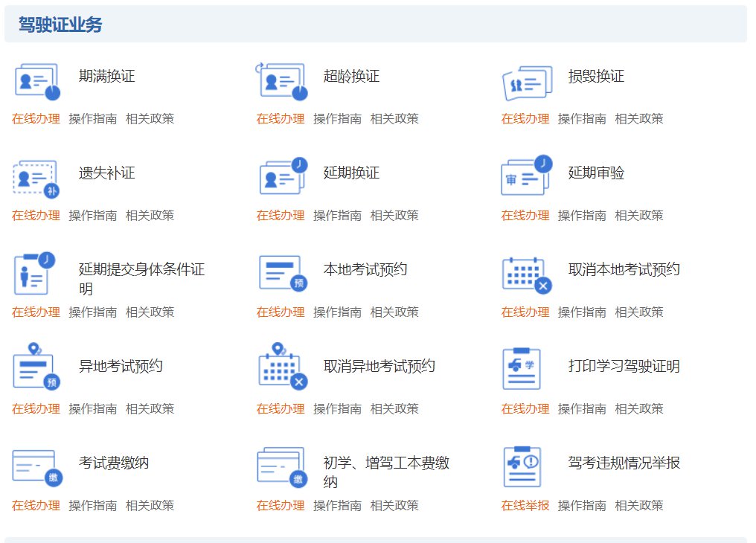This screenshot has height=543, width=756.
Task: Click 在线办理 under 期满换证
Action: tap(36, 118)
